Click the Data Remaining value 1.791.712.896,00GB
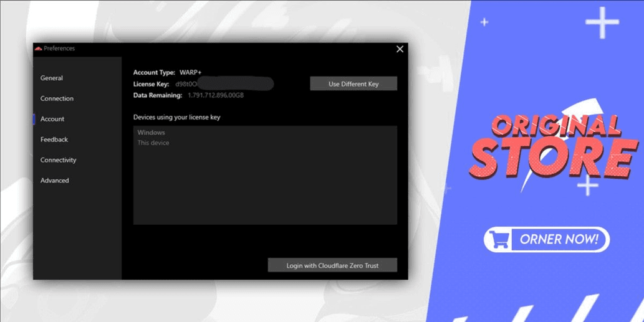 (x=216, y=95)
